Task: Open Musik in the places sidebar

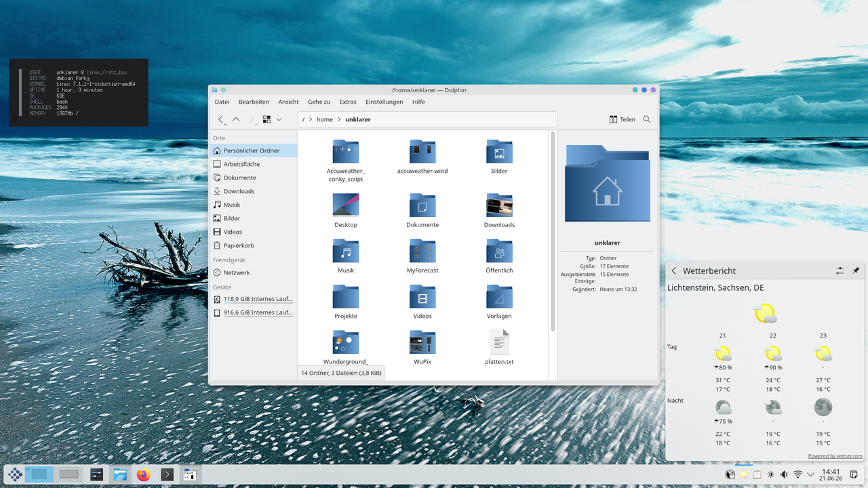Action: [253, 205]
